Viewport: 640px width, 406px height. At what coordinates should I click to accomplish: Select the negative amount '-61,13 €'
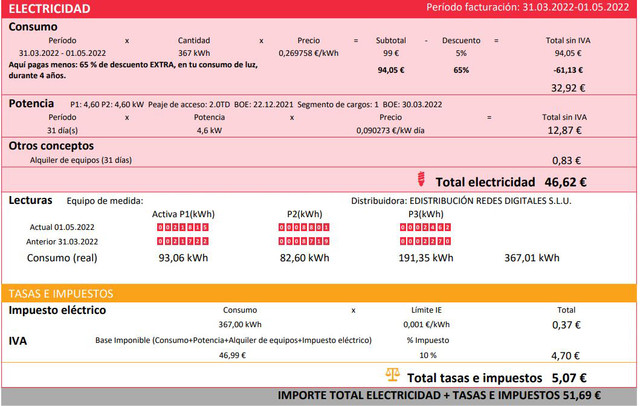pos(568,70)
